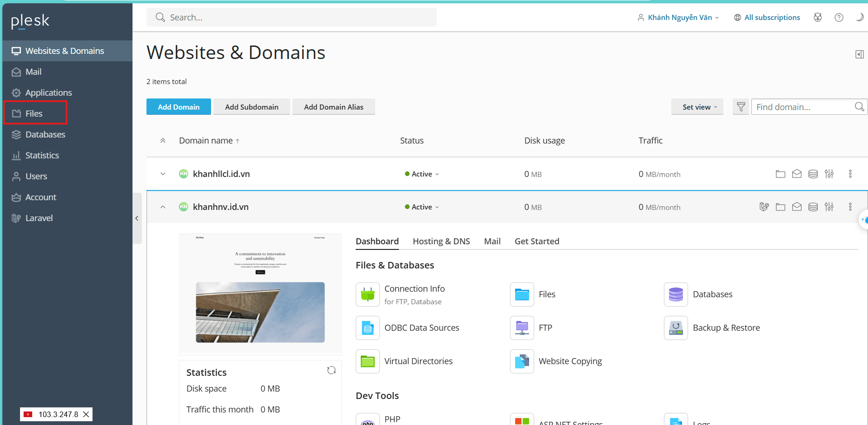
Task: Expand the khanhllcl.id.vn domain row
Action: (x=162, y=174)
